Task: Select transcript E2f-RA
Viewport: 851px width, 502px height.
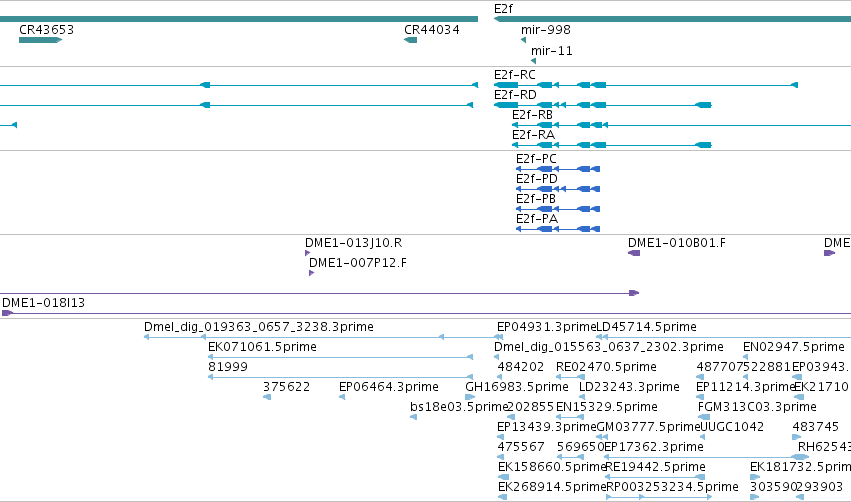Action: tap(612, 145)
